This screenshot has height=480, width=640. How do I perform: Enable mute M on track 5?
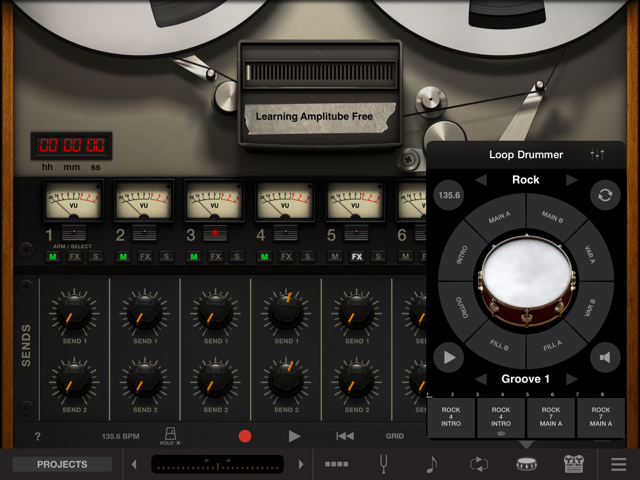tap(335, 257)
